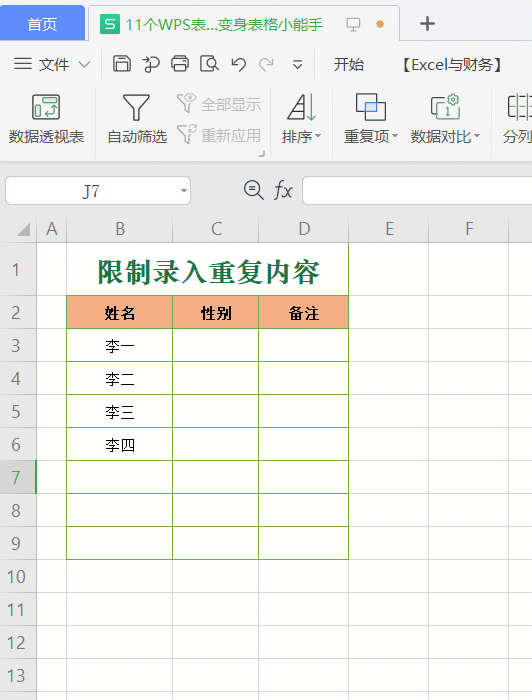Screen dimensions: 532x700
Task: Expand the 文件 menu dropdown chevron
Action: click(x=84, y=65)
